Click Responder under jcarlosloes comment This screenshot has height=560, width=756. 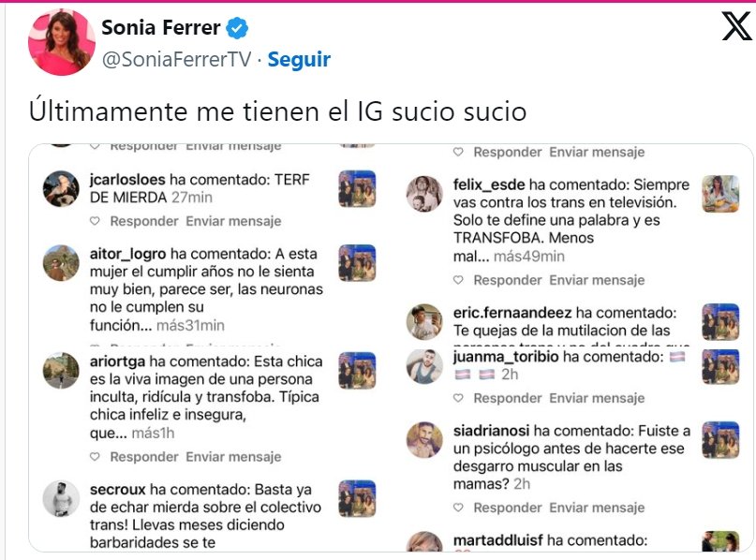click(x=143, y=222)
